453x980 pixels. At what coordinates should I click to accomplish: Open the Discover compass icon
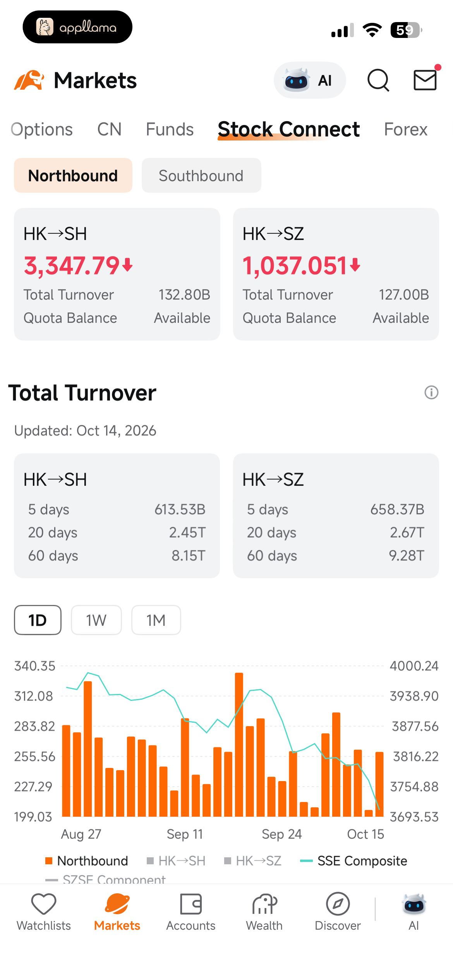(338, 904)
